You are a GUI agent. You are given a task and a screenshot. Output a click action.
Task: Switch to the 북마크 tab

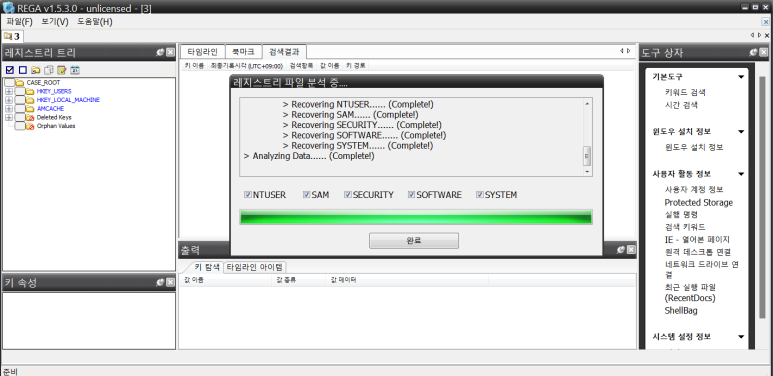pos(244,51)
